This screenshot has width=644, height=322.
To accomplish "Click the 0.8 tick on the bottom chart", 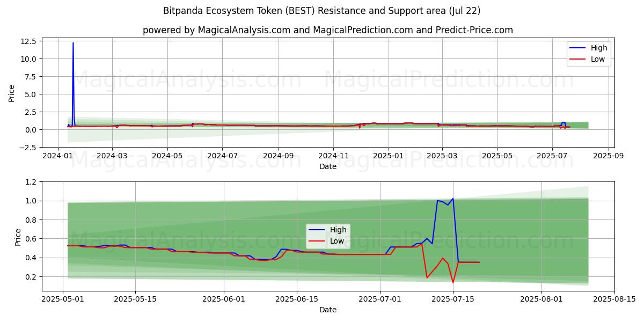I will point(31,219).
